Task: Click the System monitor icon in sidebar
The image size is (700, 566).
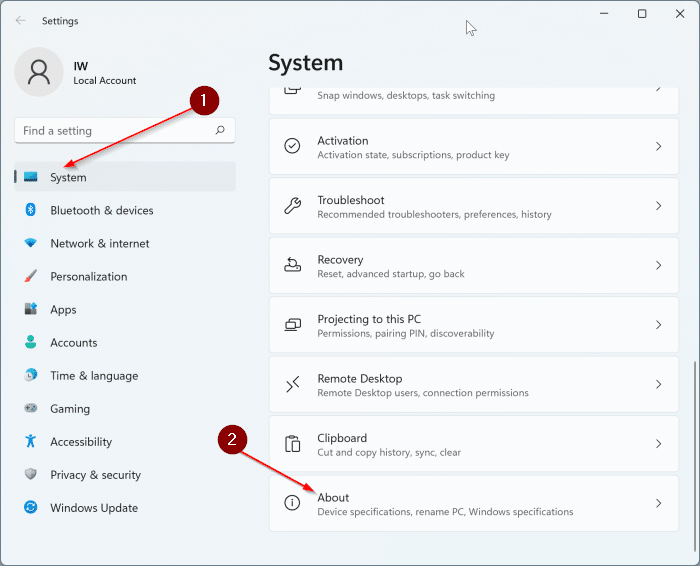Action: pyautogui.click(x=30, y=177)
